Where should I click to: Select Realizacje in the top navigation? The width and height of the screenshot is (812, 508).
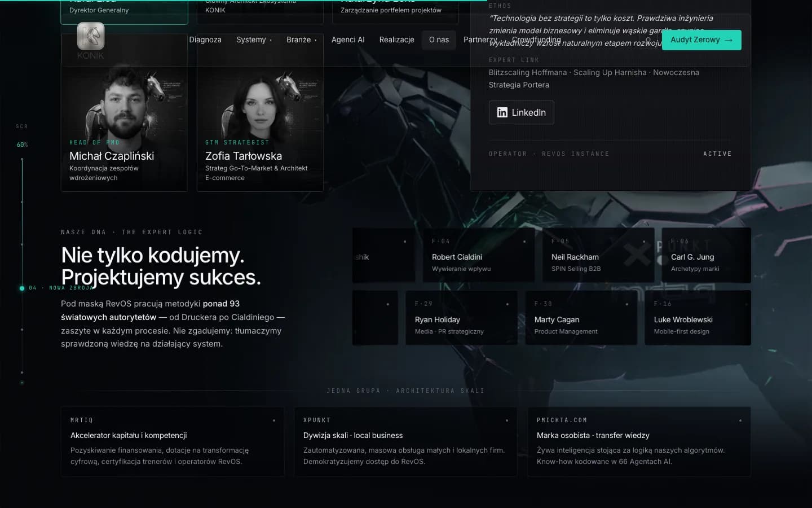click(396, 40)
